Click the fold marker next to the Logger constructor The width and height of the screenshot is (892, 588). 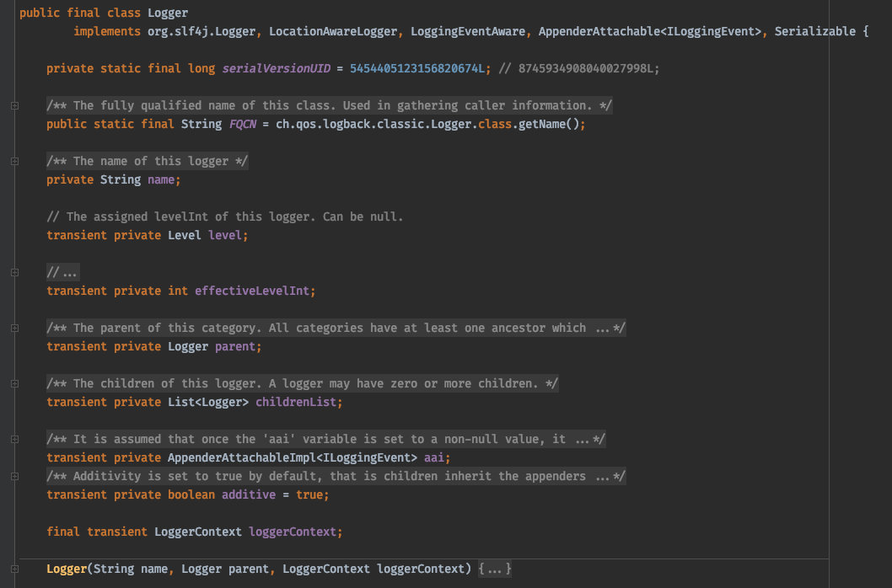click(13, 569)
